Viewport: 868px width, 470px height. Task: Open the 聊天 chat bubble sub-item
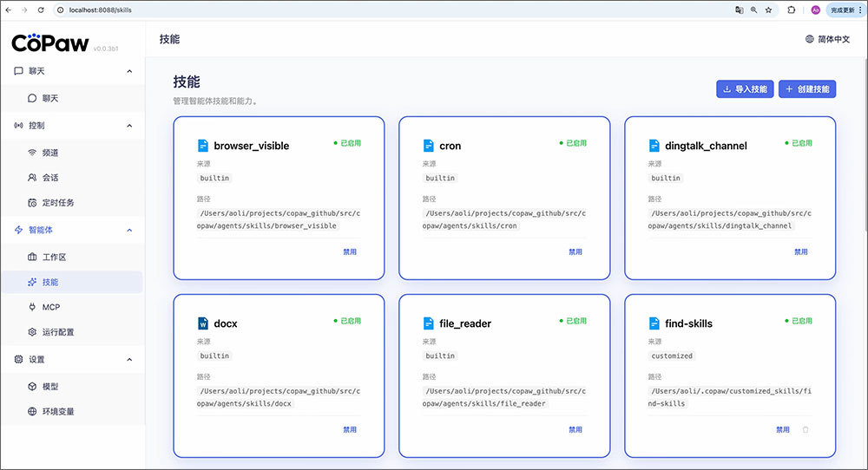tap(72, 98)
